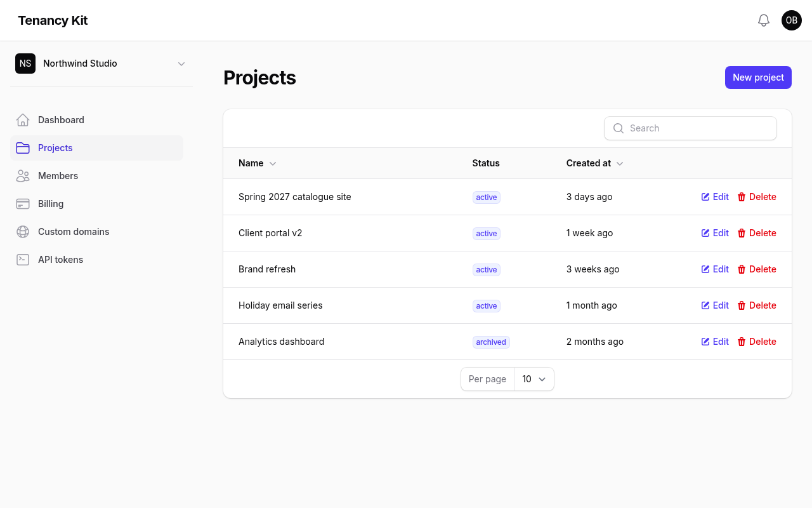
Task: Click the '3 days ago' date cell
Action: [589, 197]
